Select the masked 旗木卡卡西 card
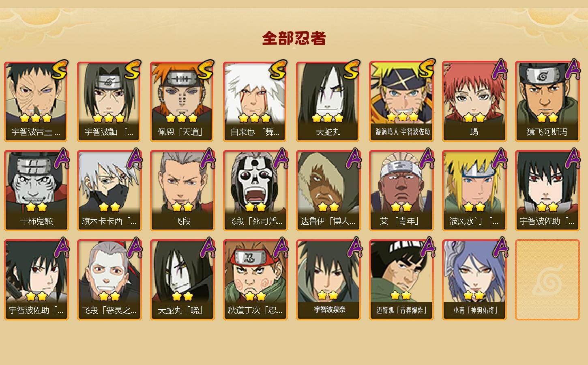588x365 pixels. (x=109, y=191)
